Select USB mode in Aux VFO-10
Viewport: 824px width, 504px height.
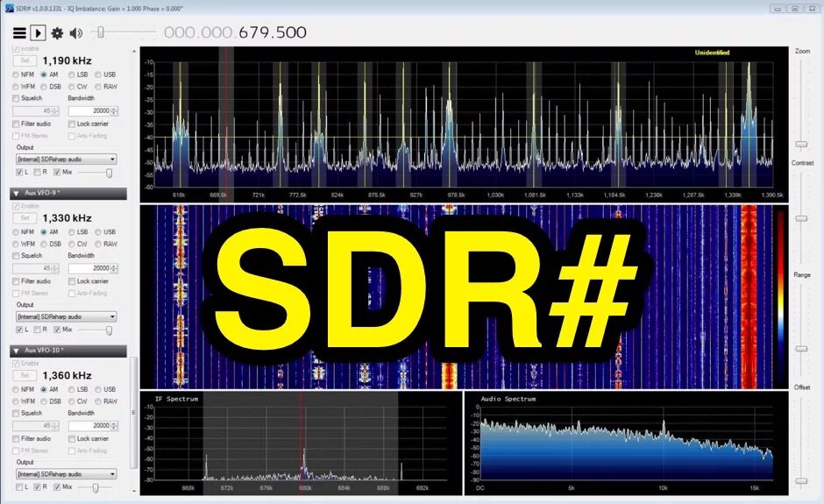98,390
